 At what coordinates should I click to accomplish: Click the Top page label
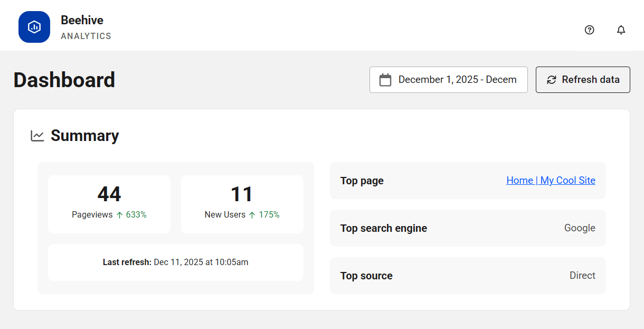[x=362, y=181]
